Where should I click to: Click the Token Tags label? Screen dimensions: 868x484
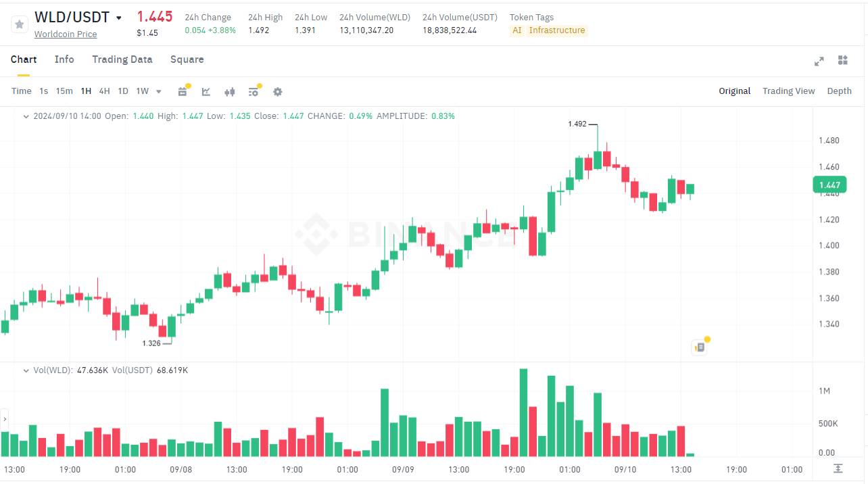tap(532, 18)
